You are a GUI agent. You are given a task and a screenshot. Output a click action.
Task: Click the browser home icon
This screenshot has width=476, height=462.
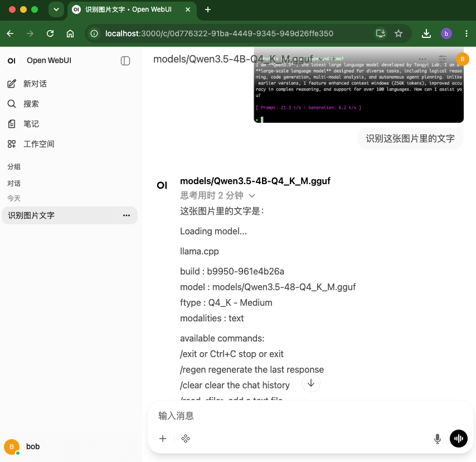(70, 33)
